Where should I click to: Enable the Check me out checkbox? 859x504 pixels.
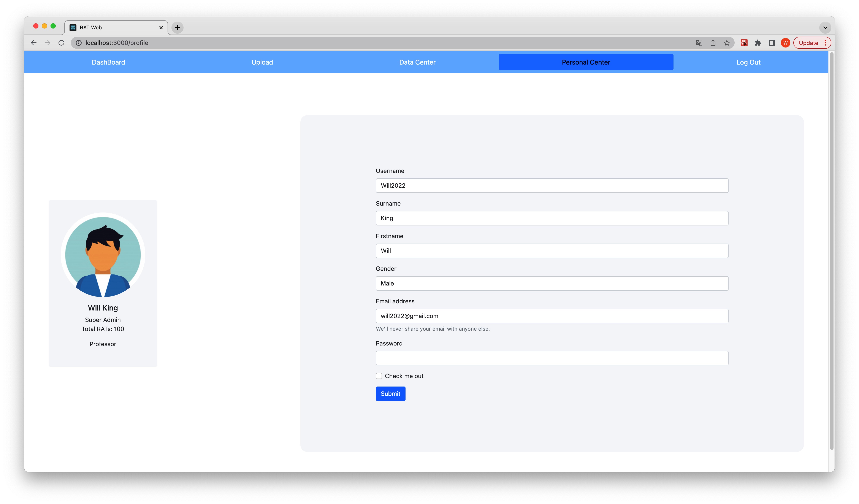379,376
